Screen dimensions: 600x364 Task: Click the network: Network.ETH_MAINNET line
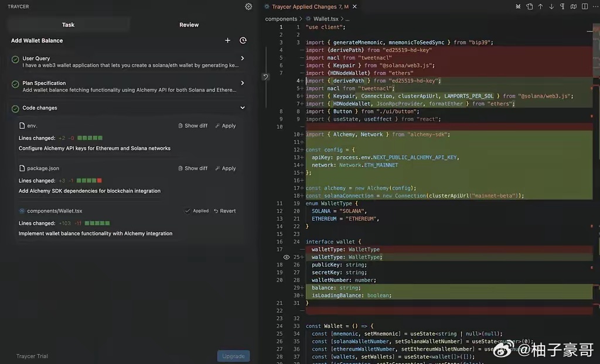[354, 165]
